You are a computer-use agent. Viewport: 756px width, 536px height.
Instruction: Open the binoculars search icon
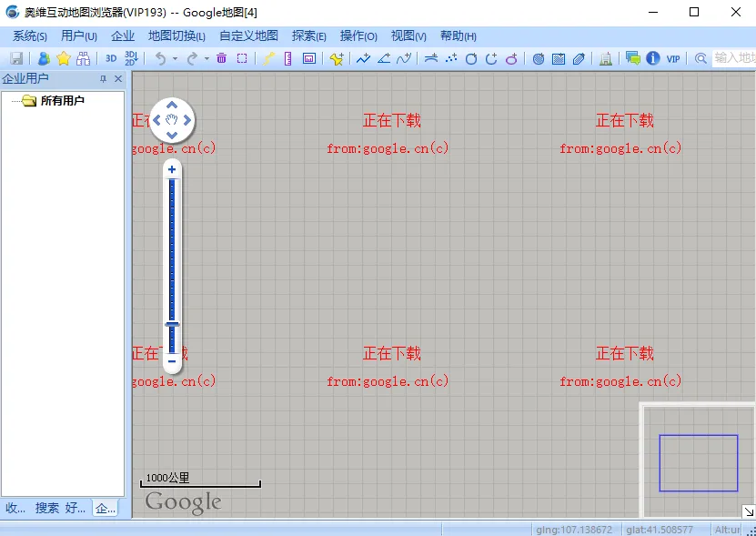pyautogui.click(x=84, y=58)
